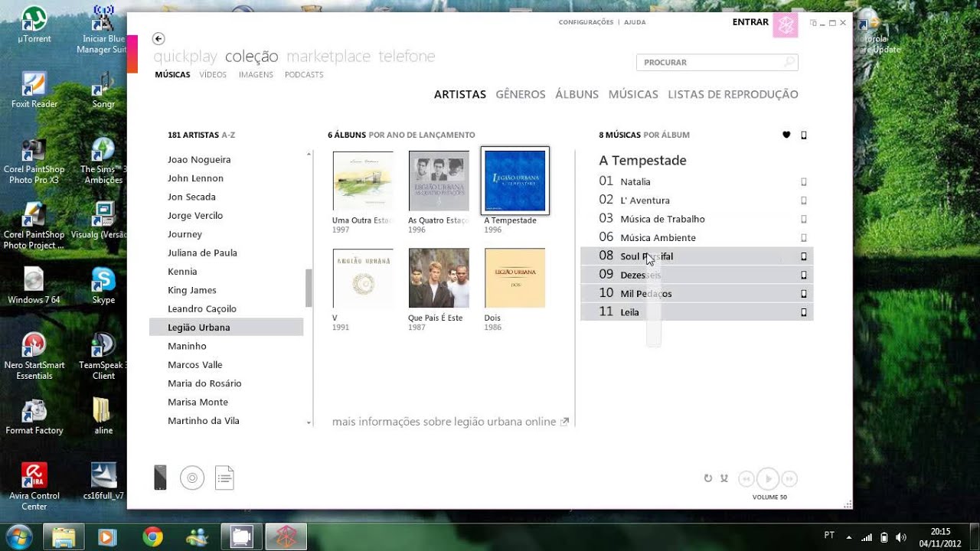Select the As Quatro Estações album cover

point(439,181)
